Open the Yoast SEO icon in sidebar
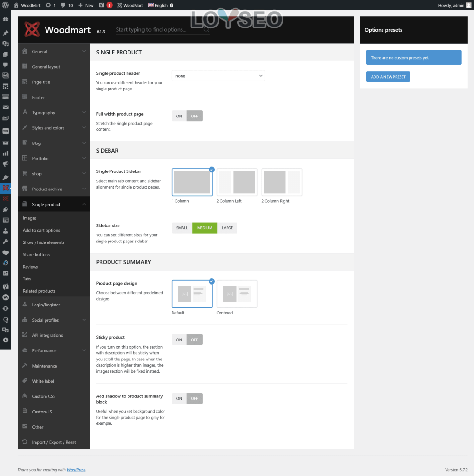474x476 pixels. click(5, 286)
